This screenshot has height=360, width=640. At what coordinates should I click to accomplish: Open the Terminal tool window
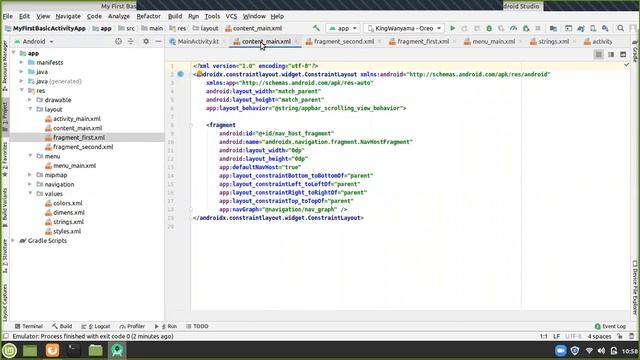(x=29, y=326)
